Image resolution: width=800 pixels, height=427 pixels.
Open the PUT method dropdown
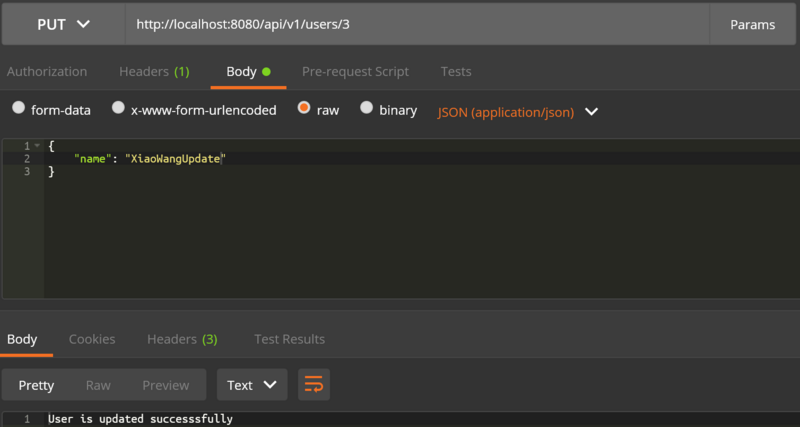click(x=63, y=24)
